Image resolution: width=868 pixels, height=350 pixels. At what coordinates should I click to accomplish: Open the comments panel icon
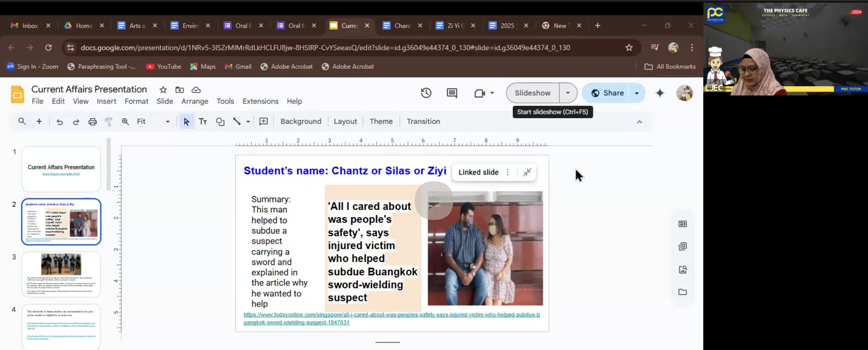tap(452, 93)
